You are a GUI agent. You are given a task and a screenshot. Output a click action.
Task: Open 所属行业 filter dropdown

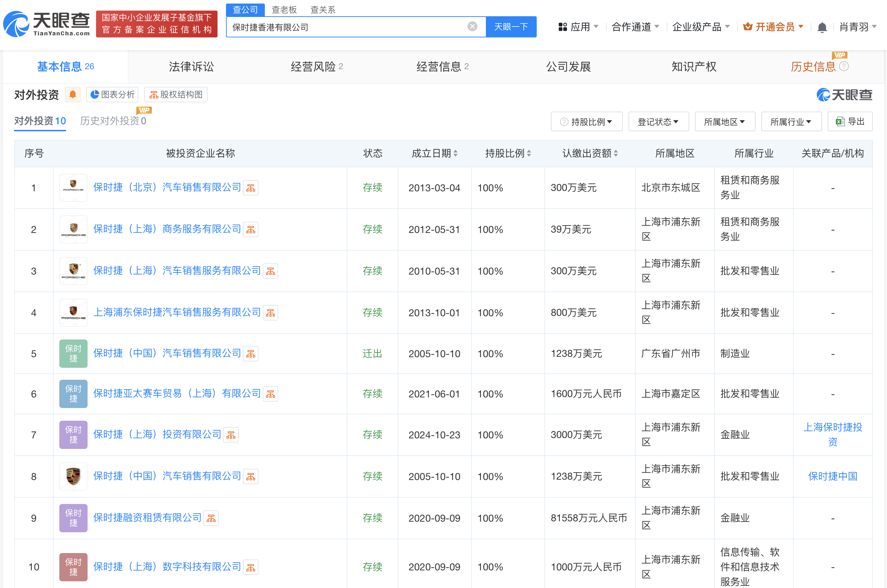coord(791,121)
